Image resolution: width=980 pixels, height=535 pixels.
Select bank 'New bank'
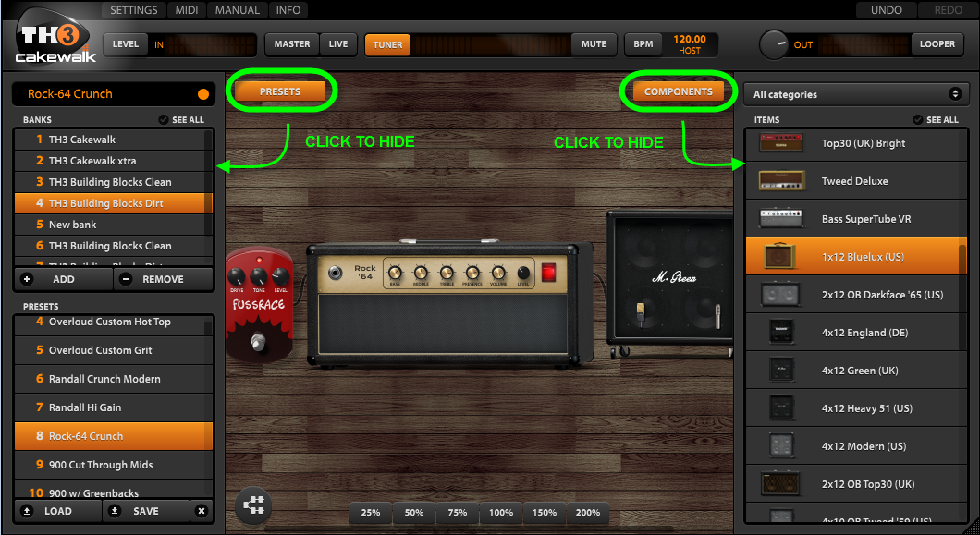[x=113, y=225]
